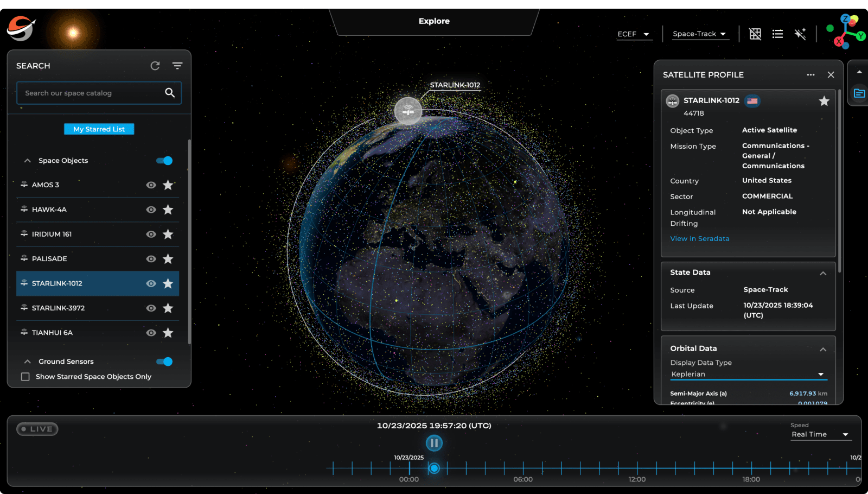Open the blue side panel folder icon

click(859, 93)
